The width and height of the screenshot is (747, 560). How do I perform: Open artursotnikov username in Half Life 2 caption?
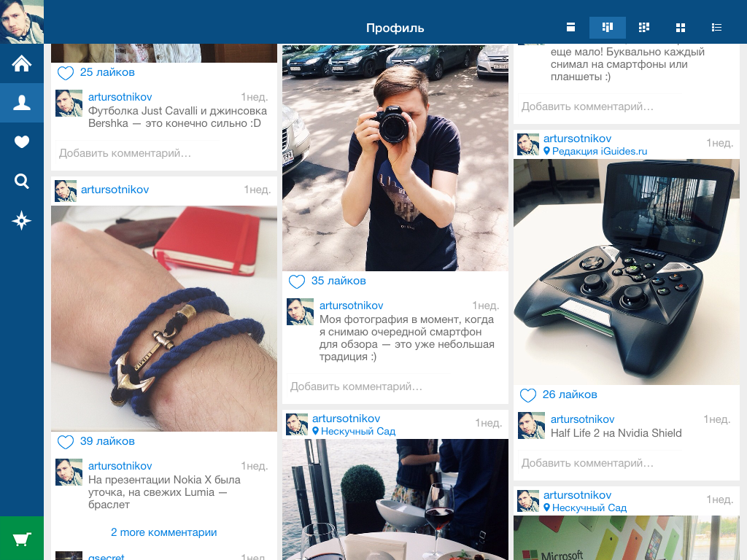point(583,419)
